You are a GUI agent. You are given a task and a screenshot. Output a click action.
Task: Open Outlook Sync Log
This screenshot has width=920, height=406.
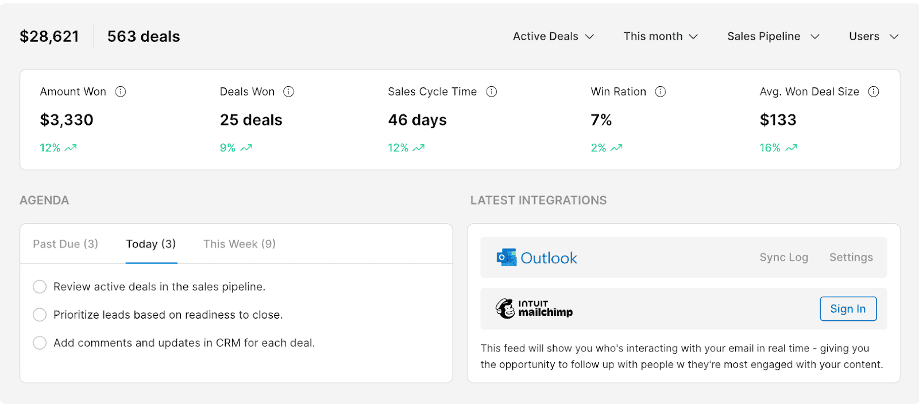pos(784,258)
